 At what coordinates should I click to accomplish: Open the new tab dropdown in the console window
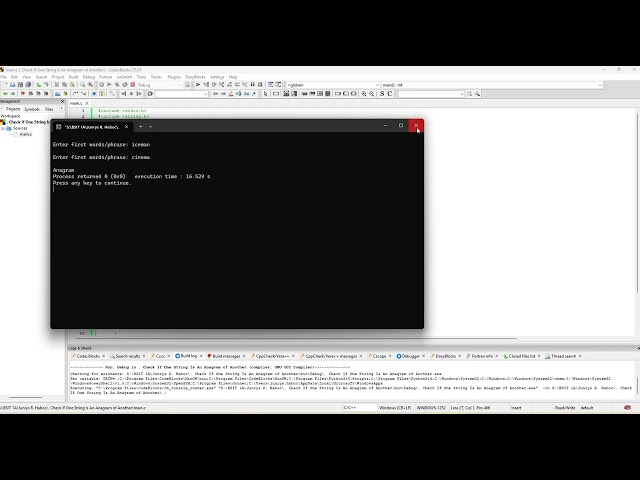tap(151, 127)
